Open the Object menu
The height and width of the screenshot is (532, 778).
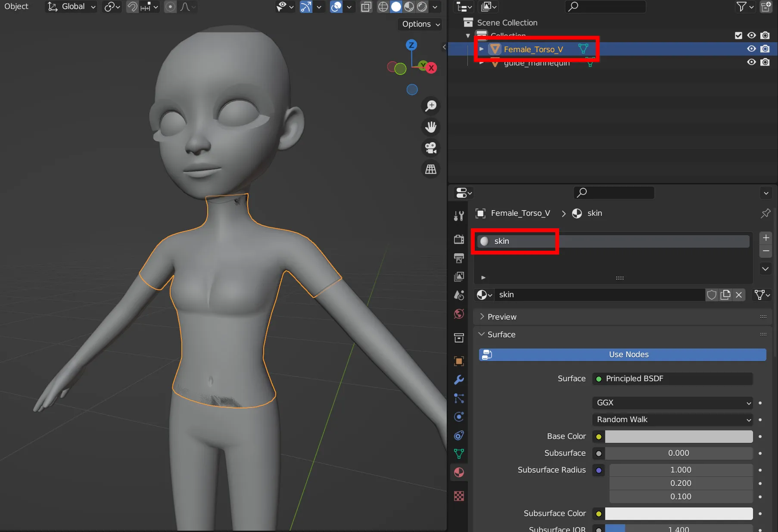(16, 6)
